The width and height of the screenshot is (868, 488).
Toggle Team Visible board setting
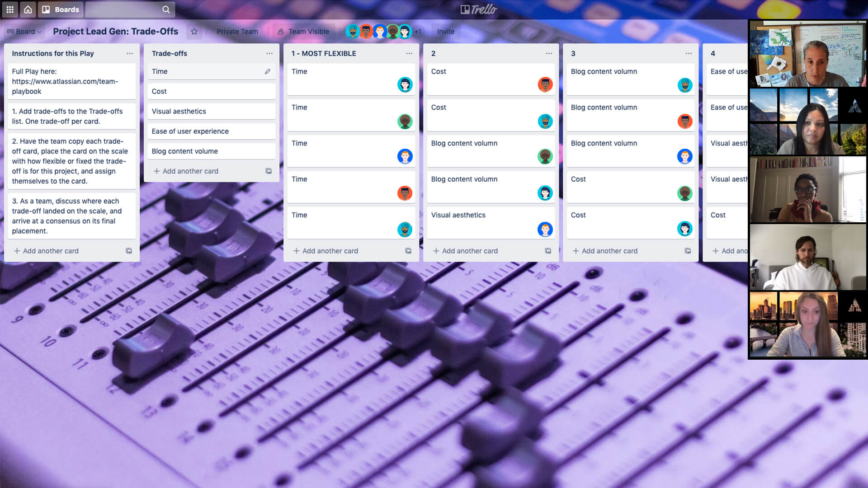(304, 31)
